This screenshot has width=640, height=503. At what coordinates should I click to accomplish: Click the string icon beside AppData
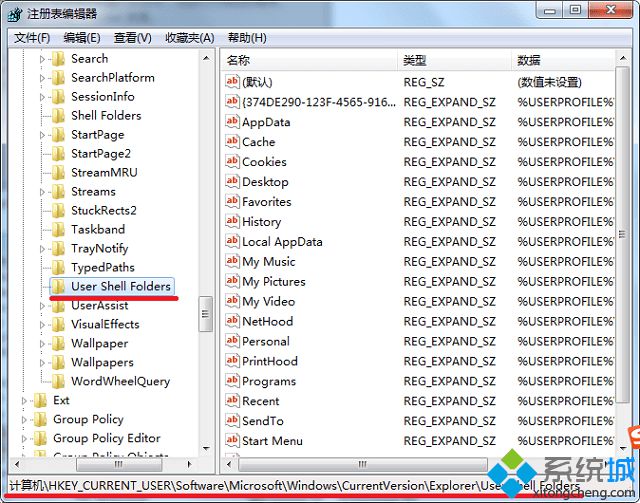pyautogui.click(x=232, y=121)
